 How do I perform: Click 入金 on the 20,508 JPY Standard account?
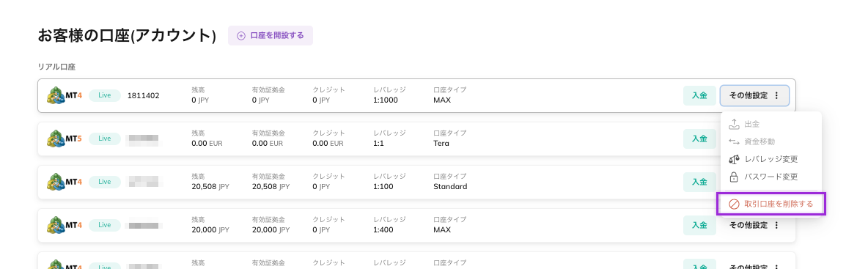[x=699, y=182]
